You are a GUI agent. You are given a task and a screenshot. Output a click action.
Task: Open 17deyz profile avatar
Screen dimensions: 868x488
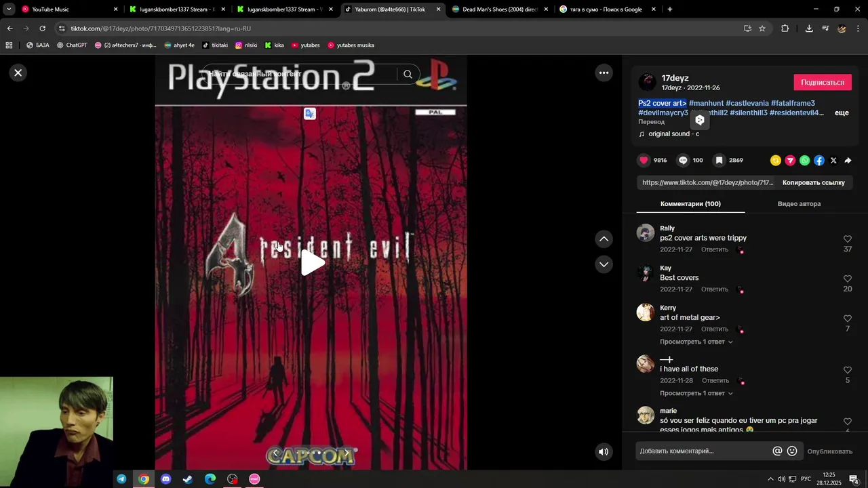click(648, 82)
